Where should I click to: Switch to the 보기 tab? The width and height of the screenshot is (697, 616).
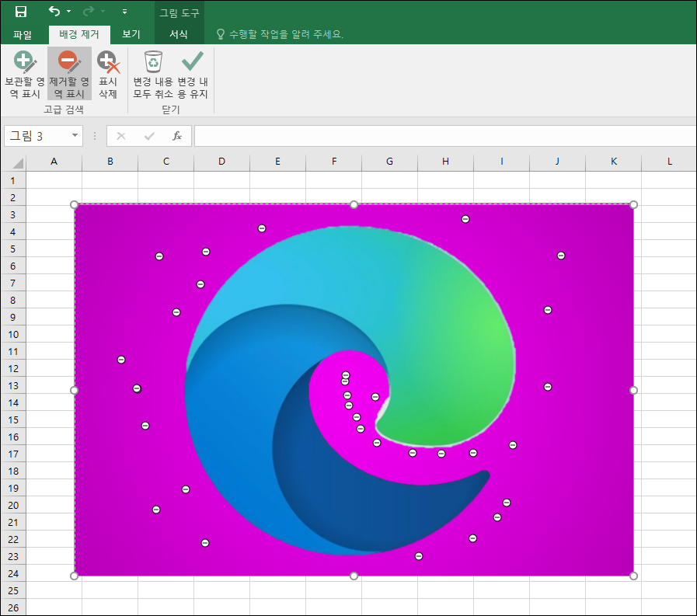point(131,35)
